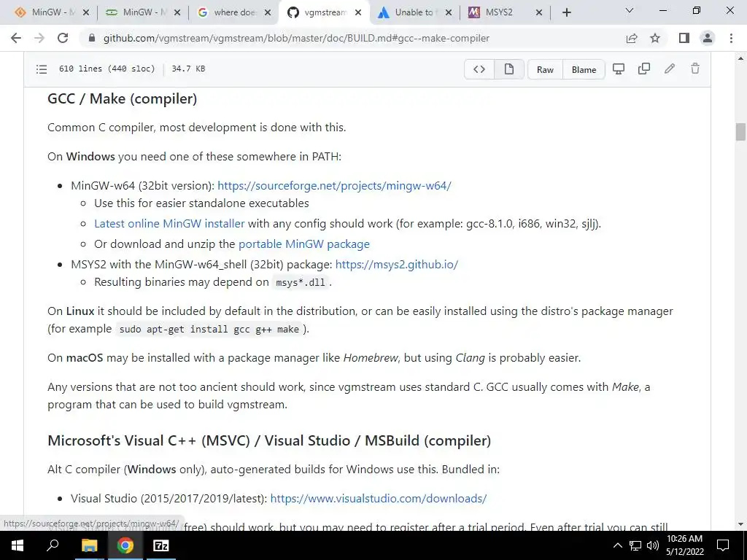The height and width of the screenshot is (560, 747).
Task: Open Chrome three-dot menu
Action: (x=731, y=38)
